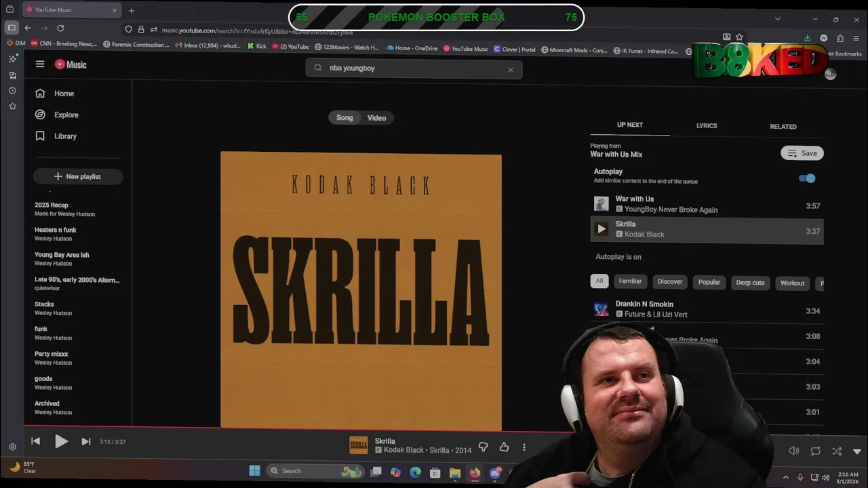The height and width of the screenshot is (488, 868).
Task: Go to Home in the sidebar
Action: (55, 94)
